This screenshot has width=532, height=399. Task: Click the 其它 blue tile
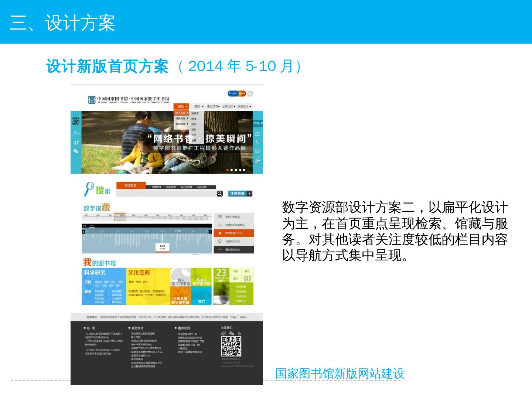click(201, 296)
